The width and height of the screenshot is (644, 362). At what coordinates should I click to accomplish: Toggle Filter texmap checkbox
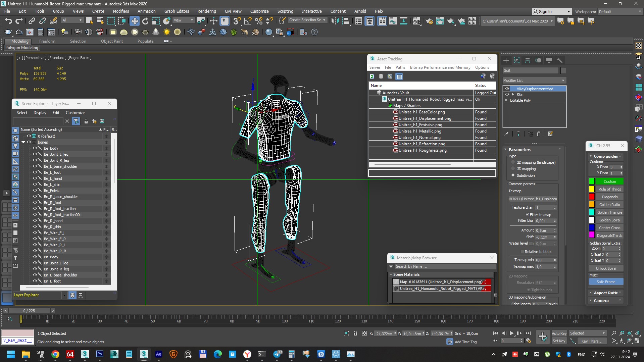527,215
